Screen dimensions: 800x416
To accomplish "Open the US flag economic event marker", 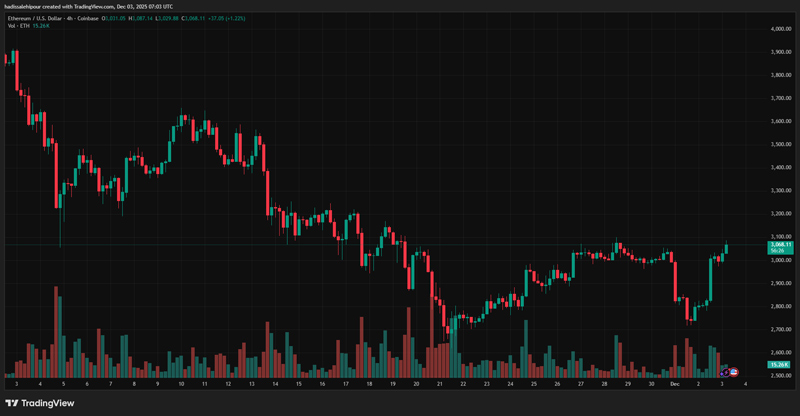I will [735, 371].
